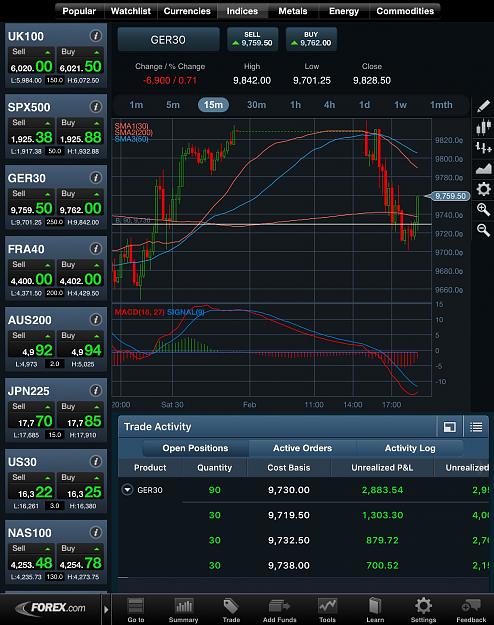Open Trade Activity list options
Screen dimensions: 494x625
tap(476, 427)
